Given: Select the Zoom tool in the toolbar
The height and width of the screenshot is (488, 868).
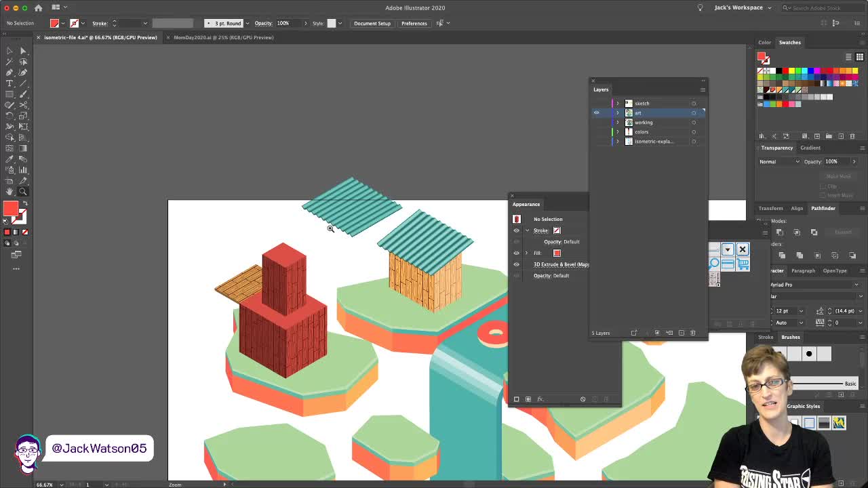Looking at the screenshot, I should pos(22,191).
